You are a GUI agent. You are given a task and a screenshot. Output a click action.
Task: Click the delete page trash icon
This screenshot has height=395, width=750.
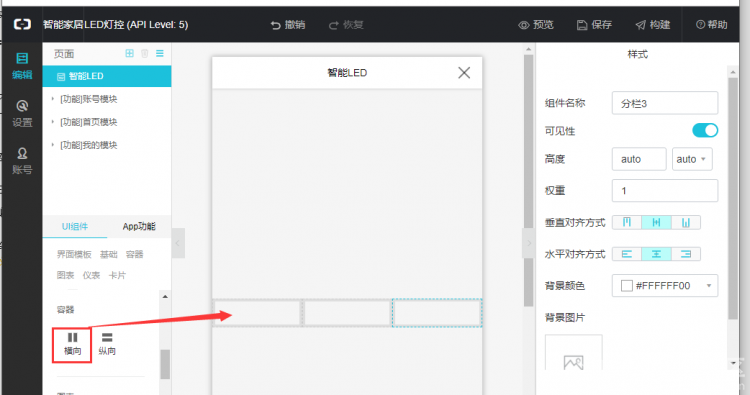[144, 53]
